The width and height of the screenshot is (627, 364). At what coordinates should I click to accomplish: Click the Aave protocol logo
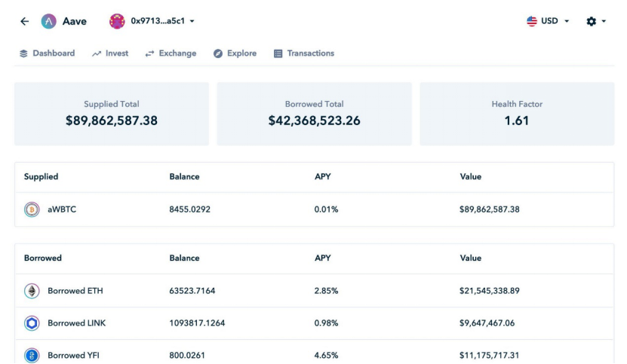pos(49,21)
